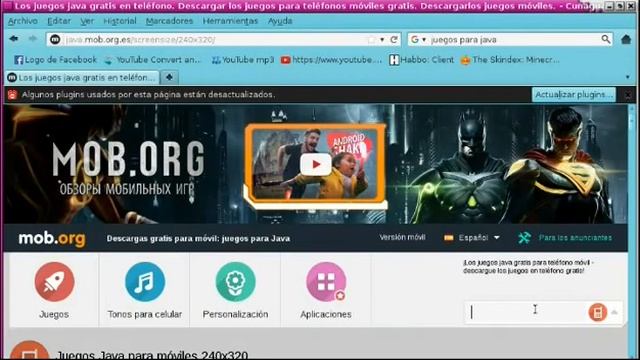
Task: Click the orange phone model icon button
Action: click(x=598, y=312)
